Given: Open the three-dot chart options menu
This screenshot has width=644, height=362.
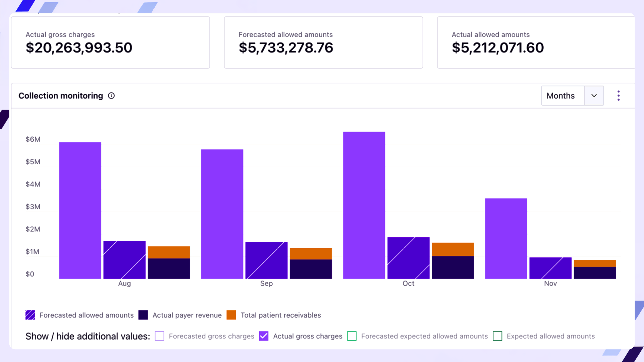Looking at the screenshot, I should pyautogui.click(x=618, y=96).
